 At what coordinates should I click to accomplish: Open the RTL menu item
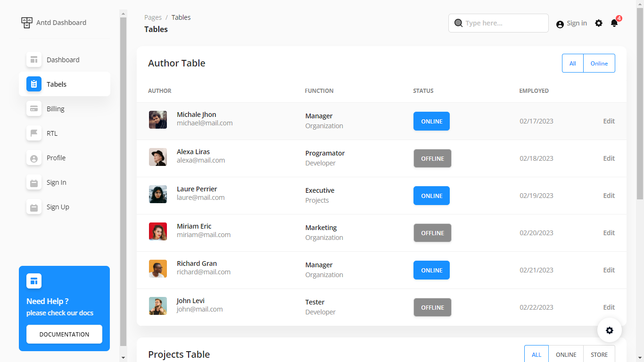click(65, 133)
